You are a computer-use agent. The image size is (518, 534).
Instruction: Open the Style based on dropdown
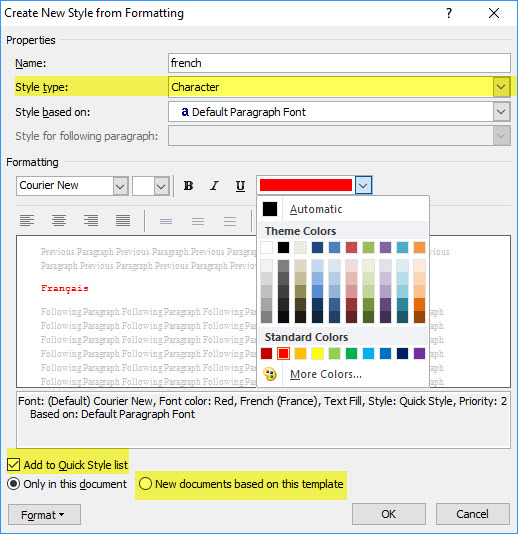click(x=501, y=112)
